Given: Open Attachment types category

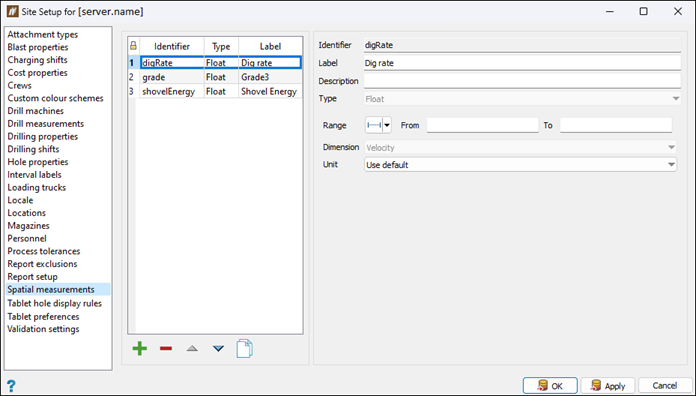Looking at the screenshot, I should tap(43, 35).
